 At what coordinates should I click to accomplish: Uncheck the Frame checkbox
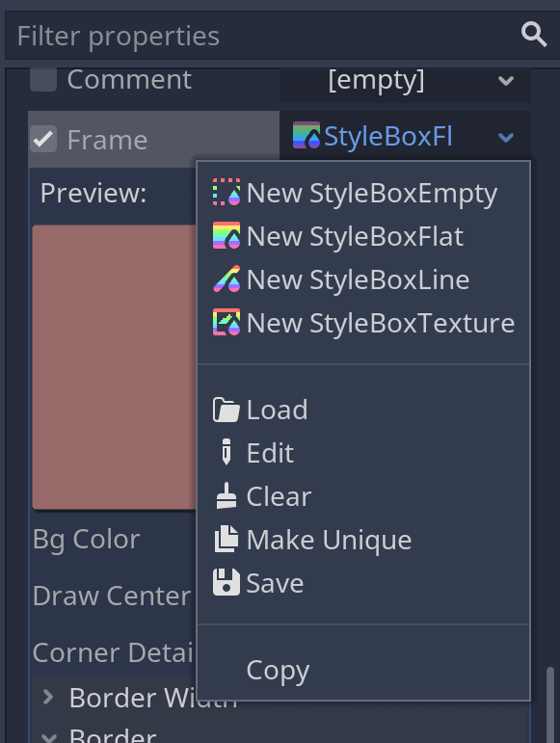[43, 139]
